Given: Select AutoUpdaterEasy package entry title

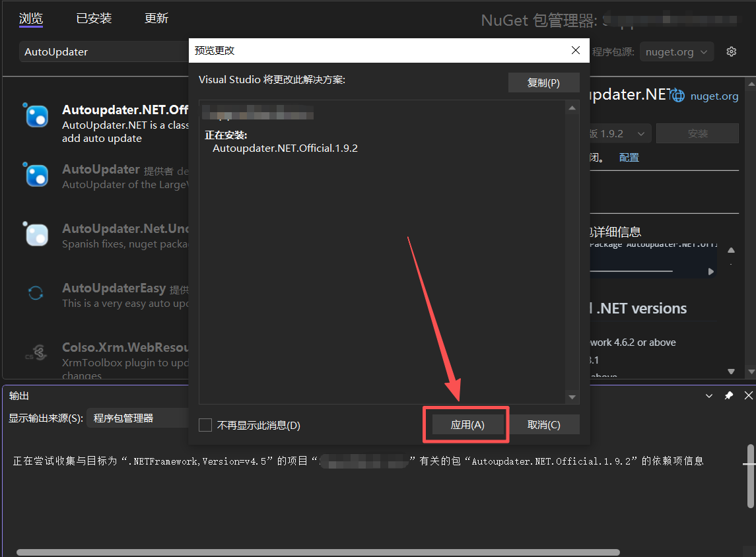Looking at the screenshot, I should tap(114, 288).
